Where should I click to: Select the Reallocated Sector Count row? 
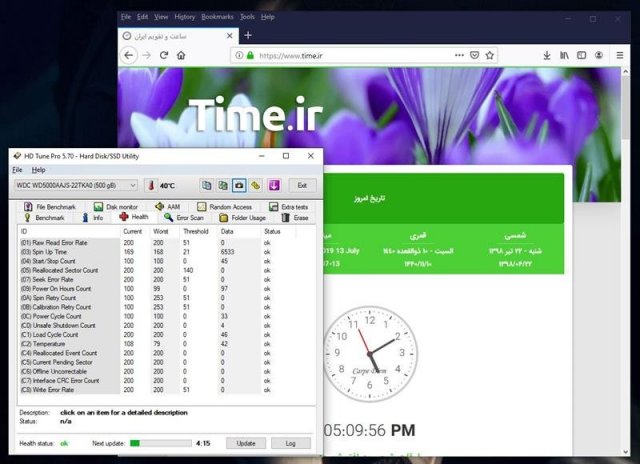tap(156, 270)
